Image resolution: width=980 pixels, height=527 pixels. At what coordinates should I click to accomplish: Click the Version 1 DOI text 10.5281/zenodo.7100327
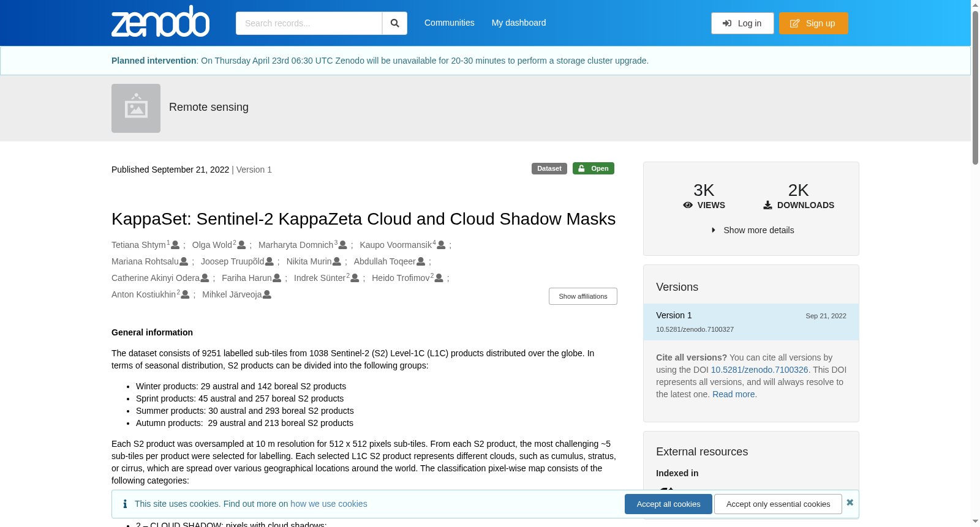coord(695,329)
